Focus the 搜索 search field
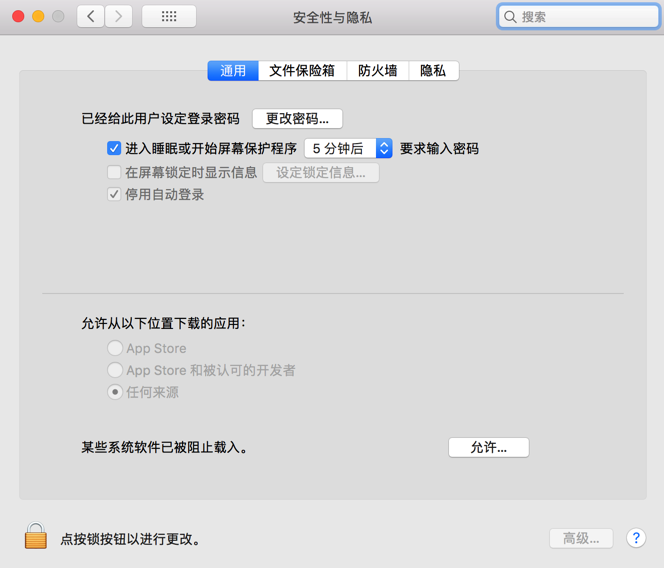The width and height of the screenshot is (664, 568). coord(578,17)
